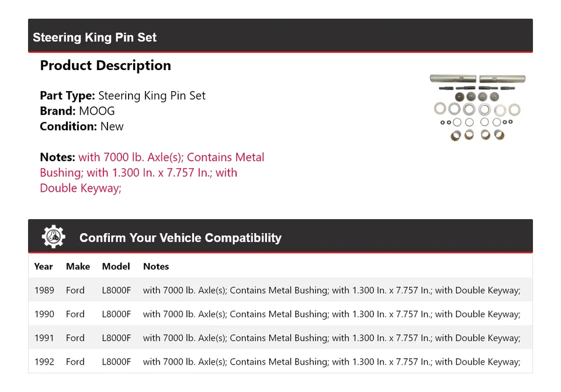561x392 pixels.
Task: Select the 1989 year row cell
Action: 44,290
